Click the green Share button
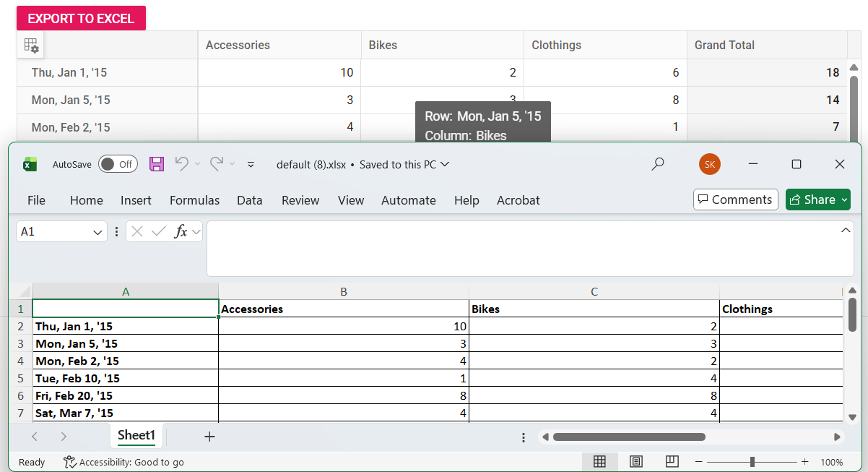The height and width of the screenshot is (472, 868). point(817,199)
